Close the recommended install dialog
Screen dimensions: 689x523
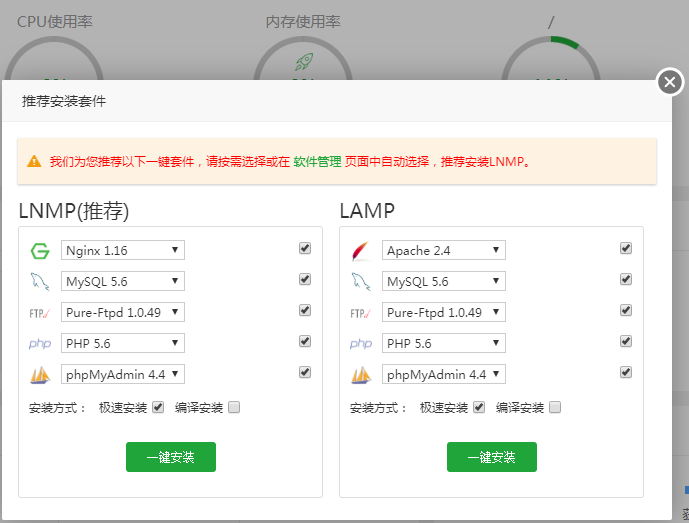coord(670,82)
